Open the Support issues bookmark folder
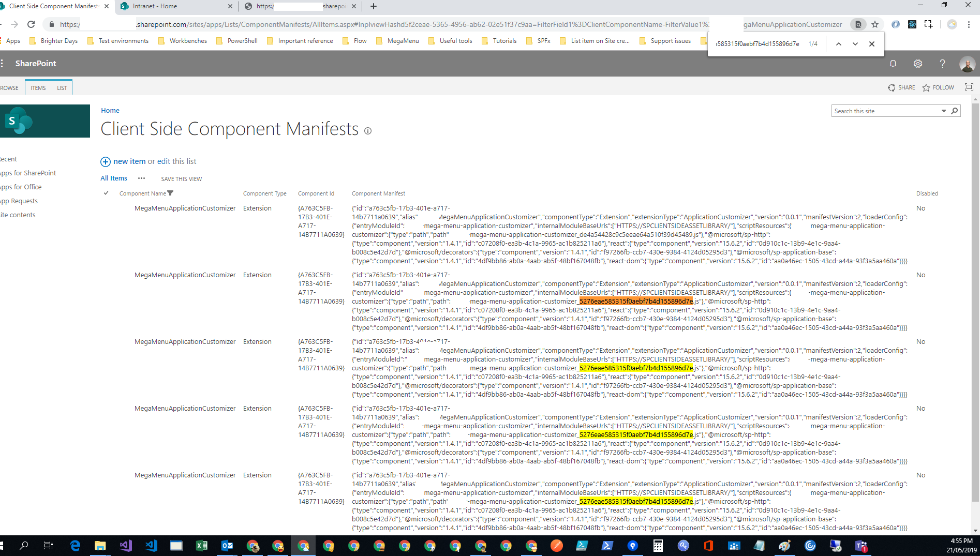Screen dimensions: 980x556 tap(665, 41)
